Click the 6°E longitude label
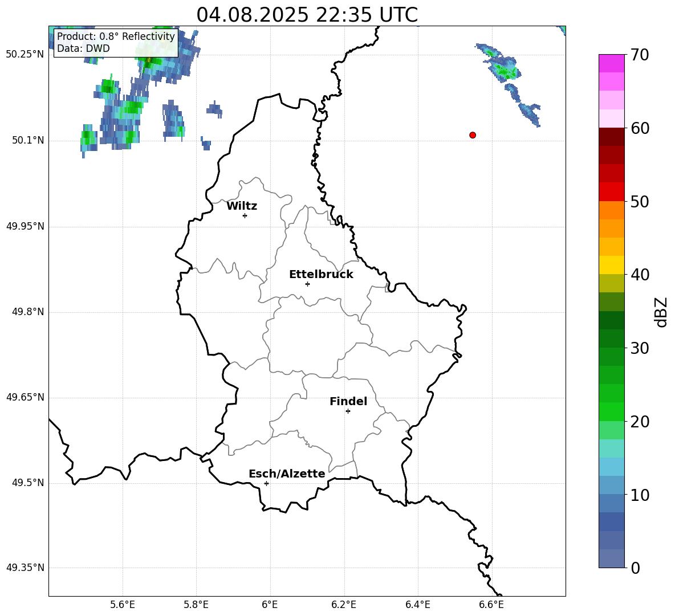The height and width of the screenshot is (616, 675). [270, 605]
